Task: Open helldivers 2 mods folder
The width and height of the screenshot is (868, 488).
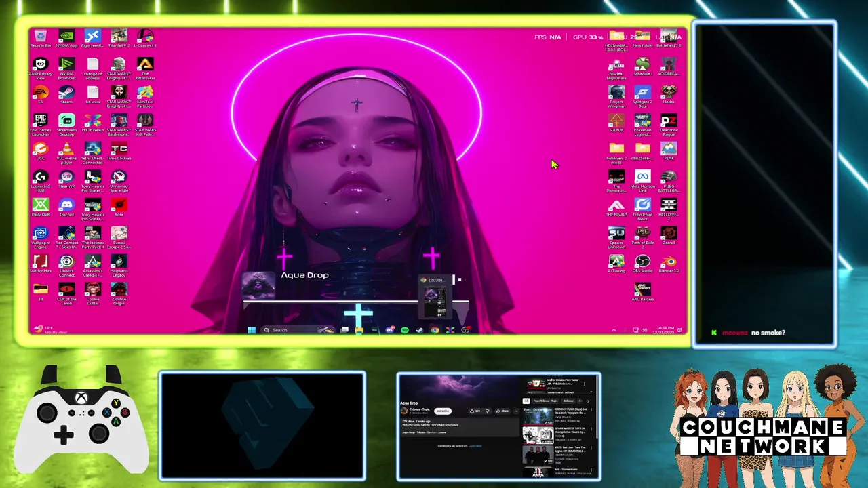Action: (x=616, y=153)
